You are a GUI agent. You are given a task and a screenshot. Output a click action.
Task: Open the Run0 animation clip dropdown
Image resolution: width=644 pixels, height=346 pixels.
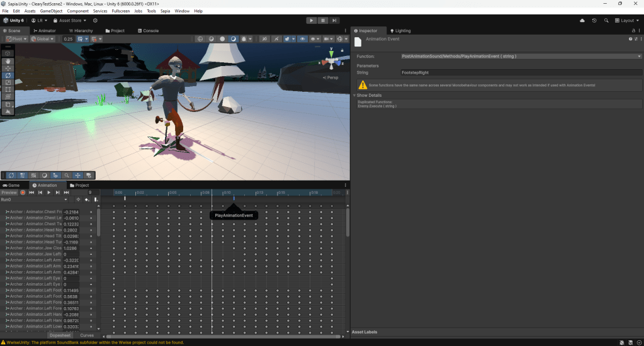click(x=34, y=199)
